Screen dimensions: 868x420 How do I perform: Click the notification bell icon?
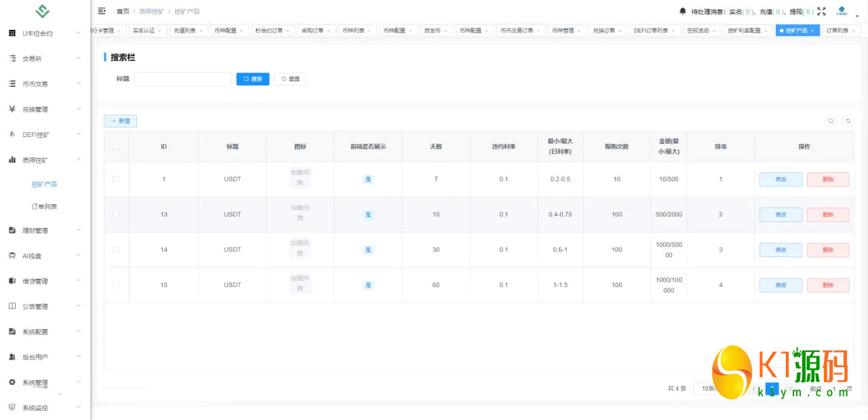(682, 11)
